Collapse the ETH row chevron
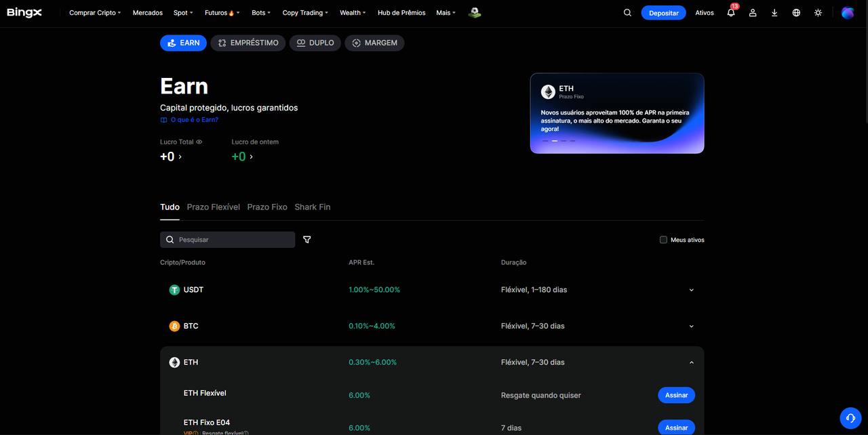The height and width of the screenshot is (435, 868). pyautogui.click(x=692, y=362)
